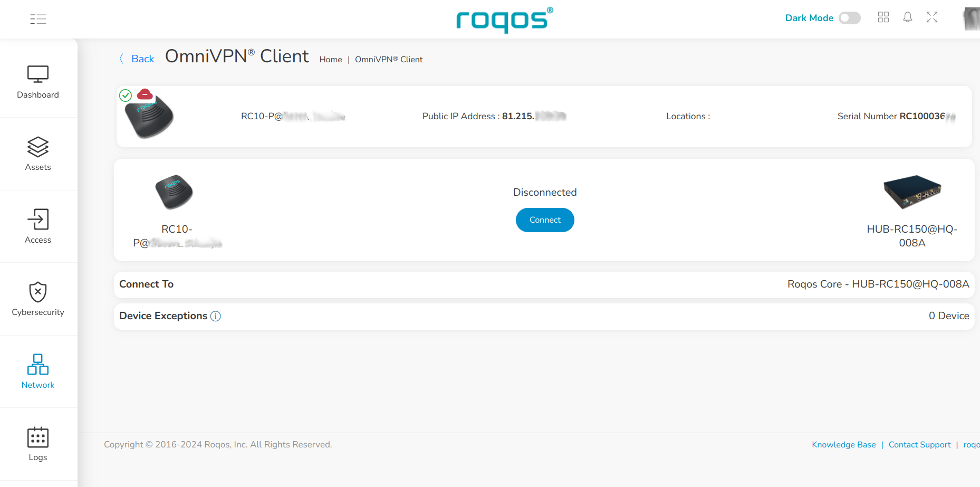The width and height of the screenshot is (980, 487).
Task: Click Roqos Core - HUB-RC150@HQ-008A value
Action: [878, 284]
